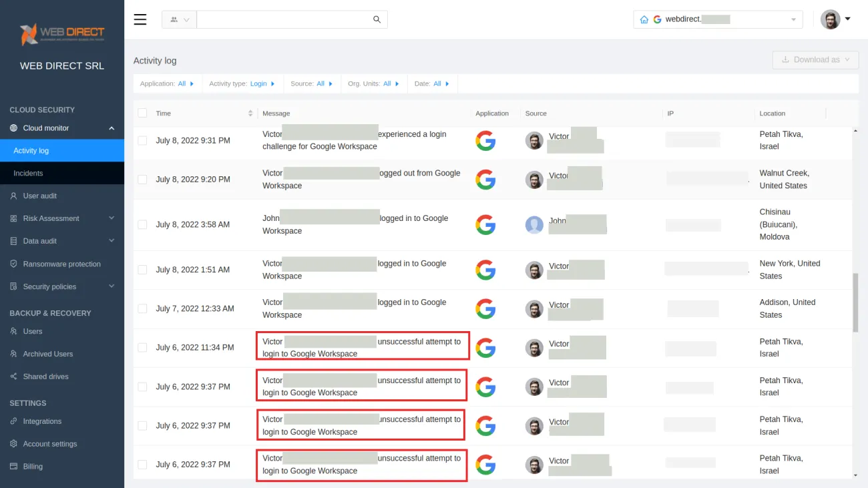Viewport: 868px width, 488px height.
Task: Expand the Date filter dropdown
Action: 432,83
